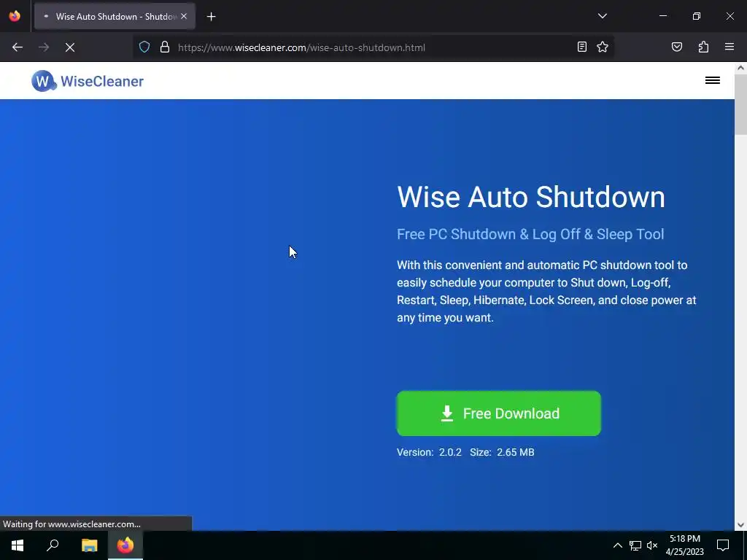Open taskbar search magnifier
The width and height of the screenshot is (747, 560).
click(x=53, y=545)
